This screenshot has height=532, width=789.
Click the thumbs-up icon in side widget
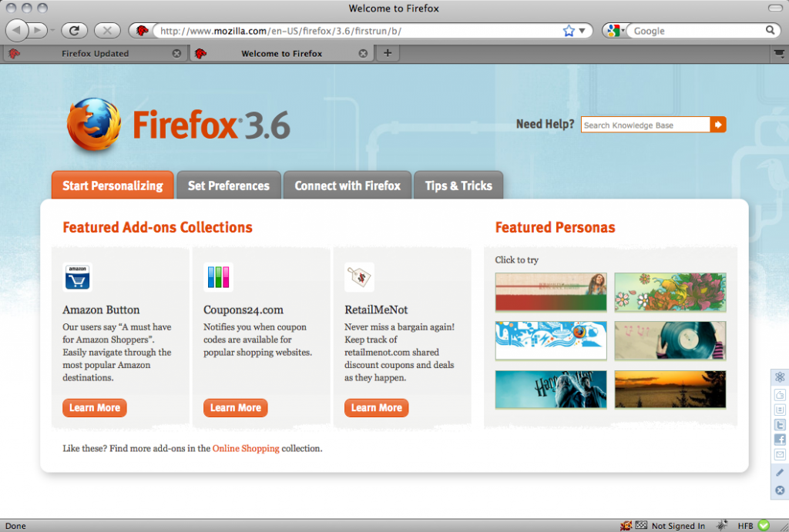pos(780,395)
